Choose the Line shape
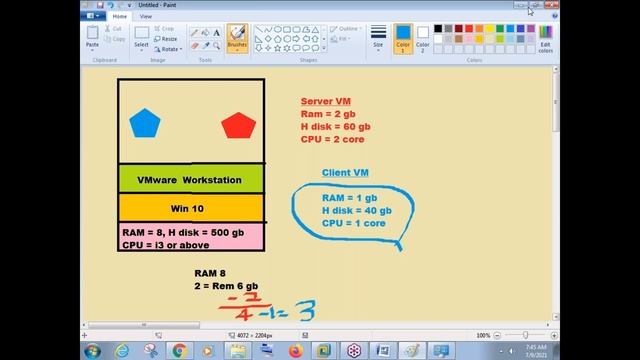 tap(259, 30)
